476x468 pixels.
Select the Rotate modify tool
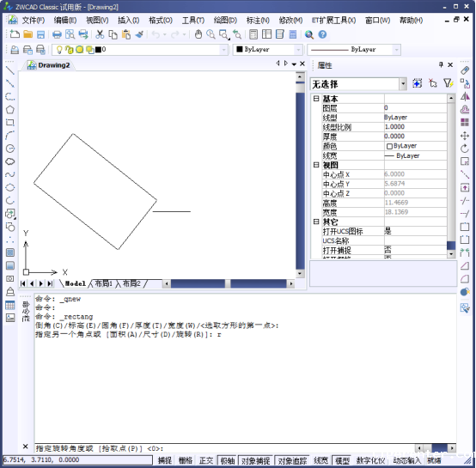click(x=465, y=149)
